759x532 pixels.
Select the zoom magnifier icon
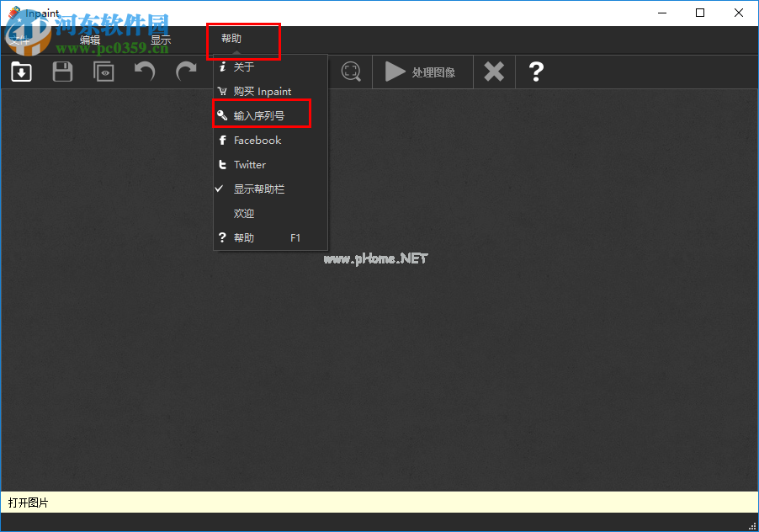pyautogui.click(x=351, y=72)
